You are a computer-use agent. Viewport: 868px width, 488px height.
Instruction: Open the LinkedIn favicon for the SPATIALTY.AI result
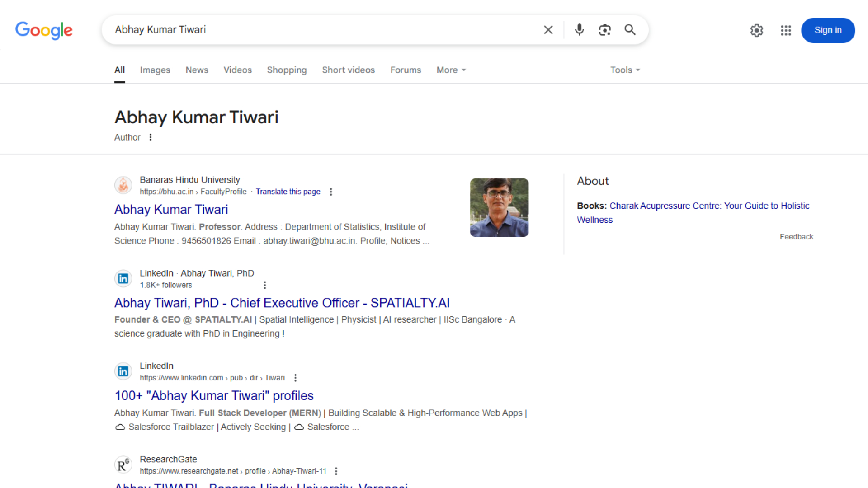coord(123,279)
